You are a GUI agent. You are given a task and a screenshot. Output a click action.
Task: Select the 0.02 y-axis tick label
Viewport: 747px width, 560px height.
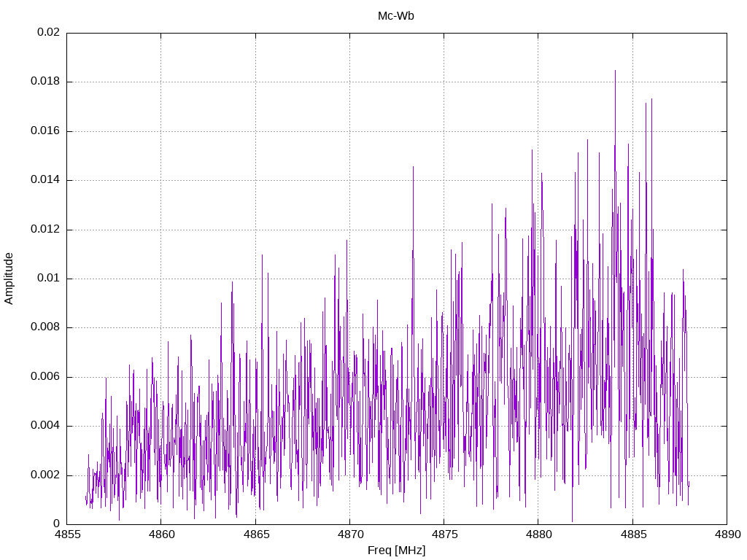[48, 33]
